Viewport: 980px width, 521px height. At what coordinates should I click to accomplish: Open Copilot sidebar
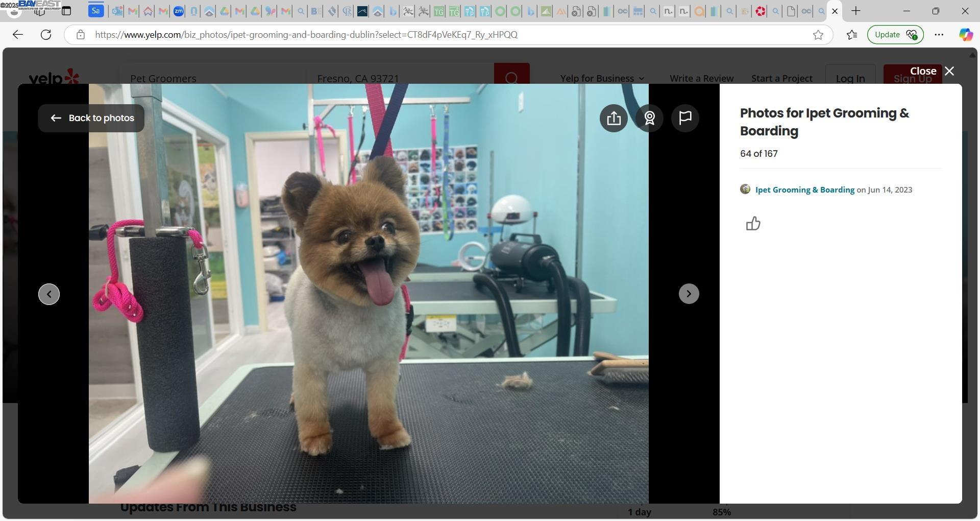(x=965, y=35)
